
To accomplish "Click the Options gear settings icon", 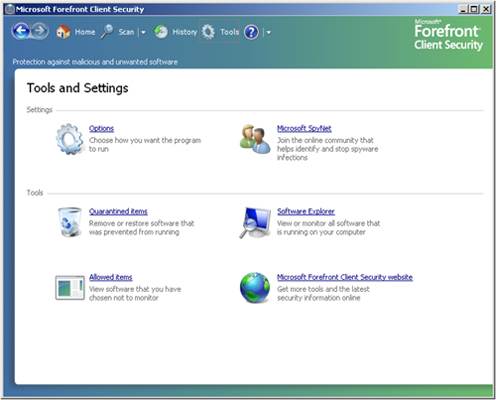I will coord(69,139).
